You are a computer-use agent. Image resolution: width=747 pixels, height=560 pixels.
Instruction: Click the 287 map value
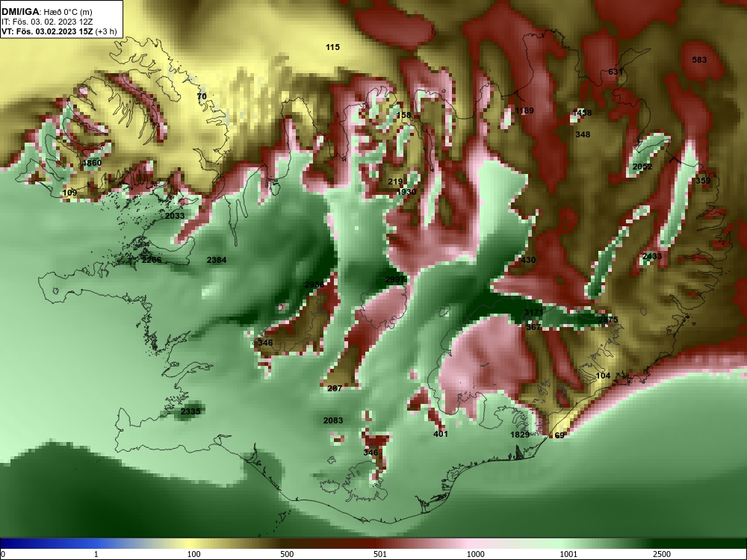point(335,388)
